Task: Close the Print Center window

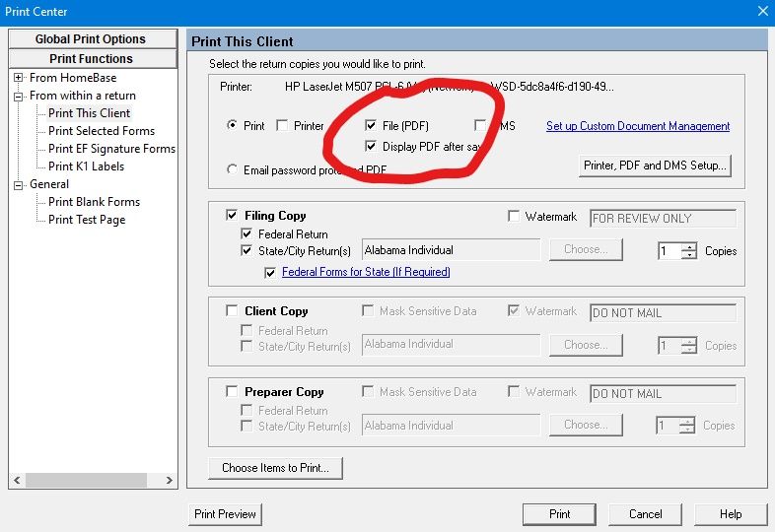Action: 762,12
